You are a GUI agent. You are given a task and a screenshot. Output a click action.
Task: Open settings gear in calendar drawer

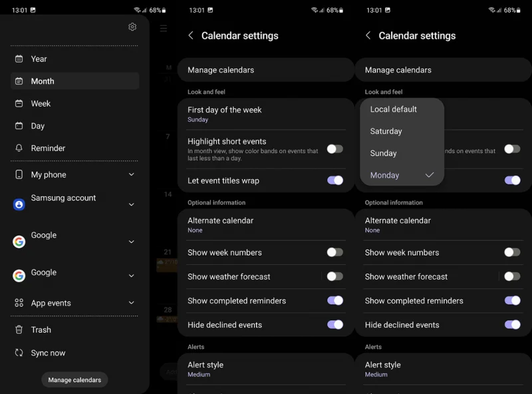(x=132, y=27)
